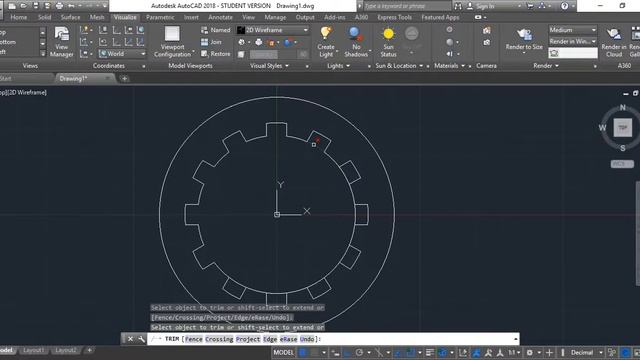Click the undo arrow in quick access toolbar
This screenshot has width=640, height=360.
coord(71,6)
